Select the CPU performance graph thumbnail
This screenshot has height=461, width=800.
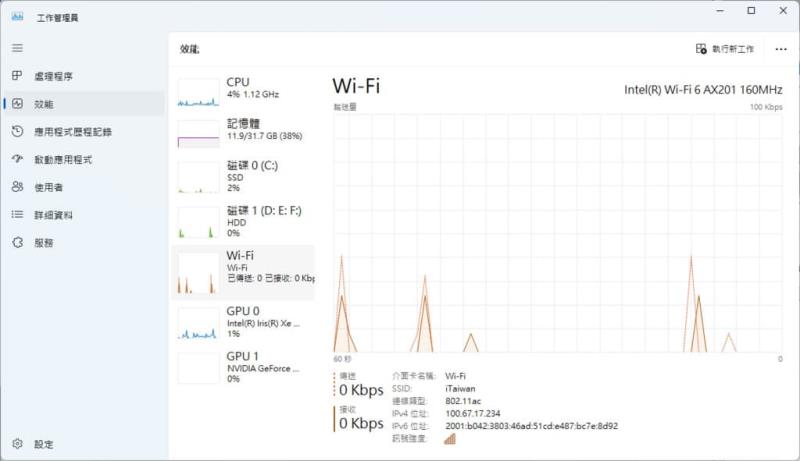pyautogui.click(x=198, y=92)
